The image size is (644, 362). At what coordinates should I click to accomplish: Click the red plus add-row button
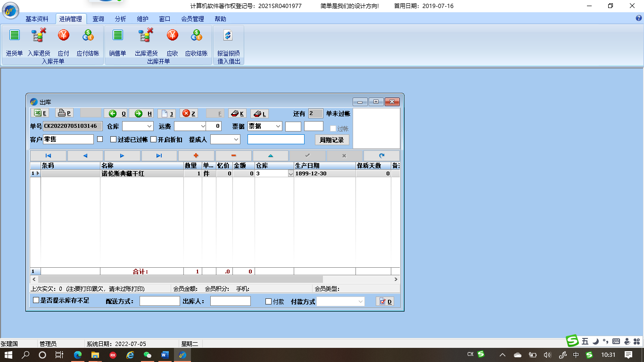197,156
